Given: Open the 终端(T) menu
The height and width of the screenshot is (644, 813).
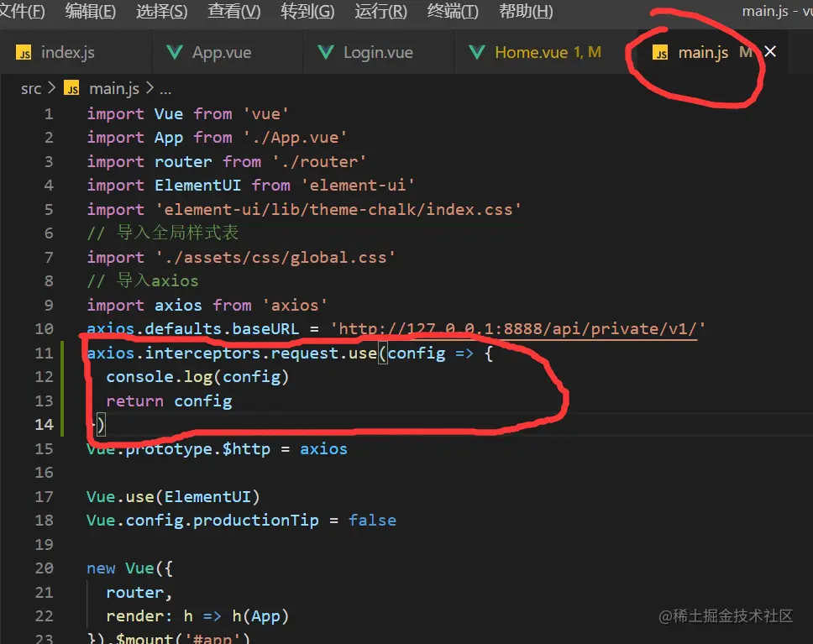Looking at the screenshot, I should pyautogui.click(x=453, y=11).
